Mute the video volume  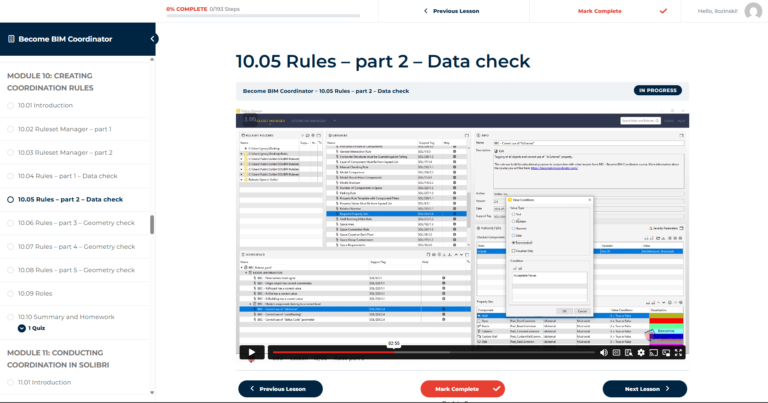point(603,353)
